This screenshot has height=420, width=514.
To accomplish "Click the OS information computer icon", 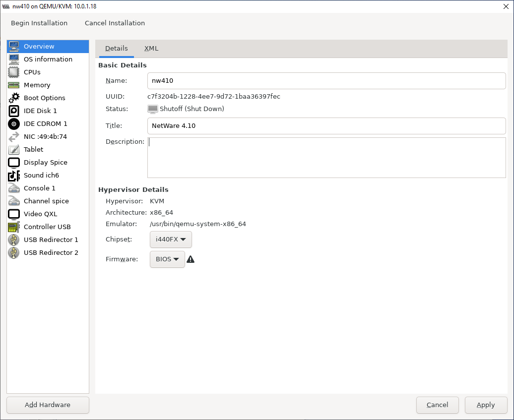I will pyautogui.click(x=14, y=60).
